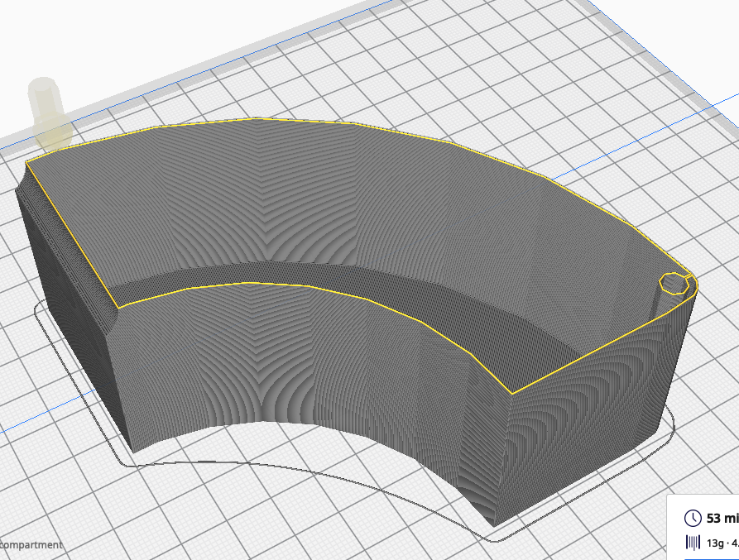Click the '53 mi' print time estimate
Viewport: 739px width, 560px height.
[722, 518]
